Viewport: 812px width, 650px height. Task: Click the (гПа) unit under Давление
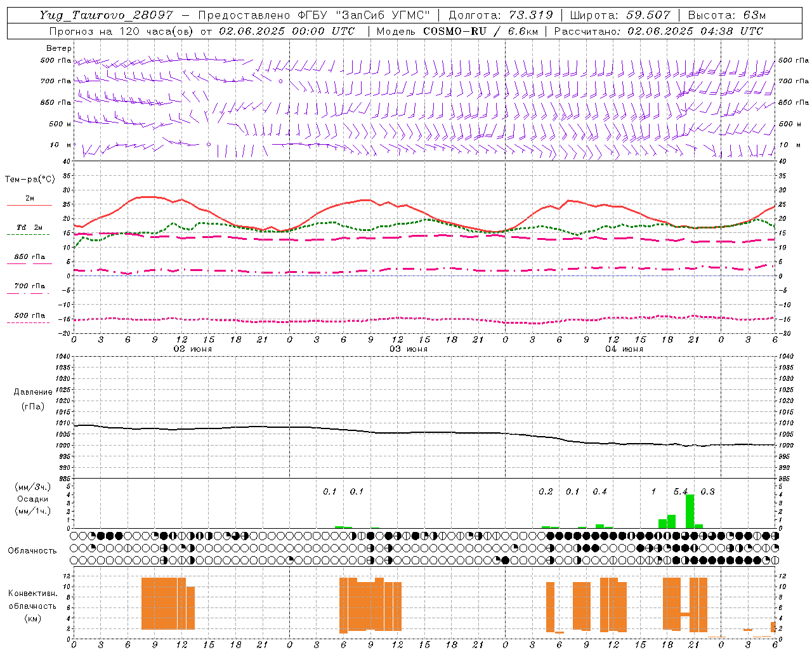click(33, 406)
